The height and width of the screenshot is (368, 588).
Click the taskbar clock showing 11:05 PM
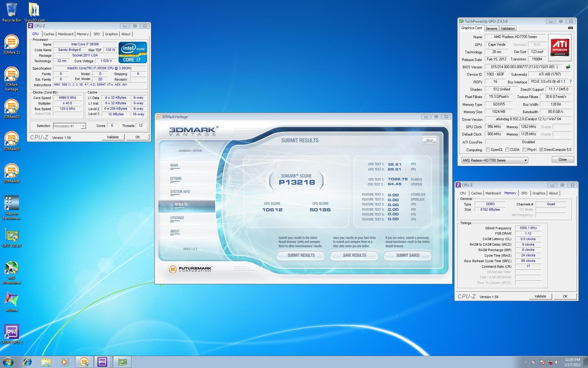coord(572,362)
